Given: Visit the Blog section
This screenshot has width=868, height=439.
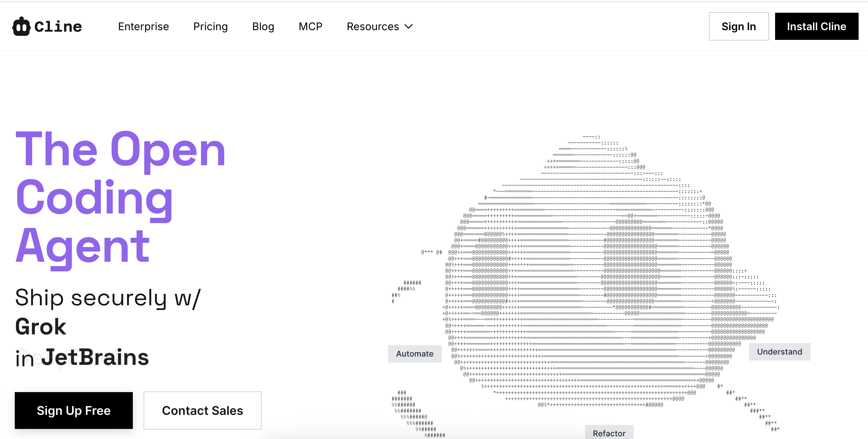Looking at the screenshot, I should pyautogui.click(x=263, y=26).
